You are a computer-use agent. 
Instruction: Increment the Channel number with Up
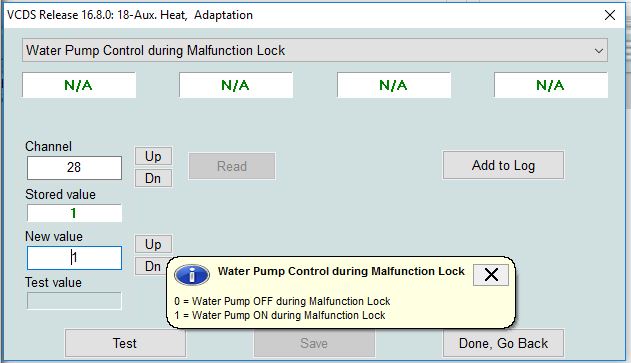click(153, 156)
